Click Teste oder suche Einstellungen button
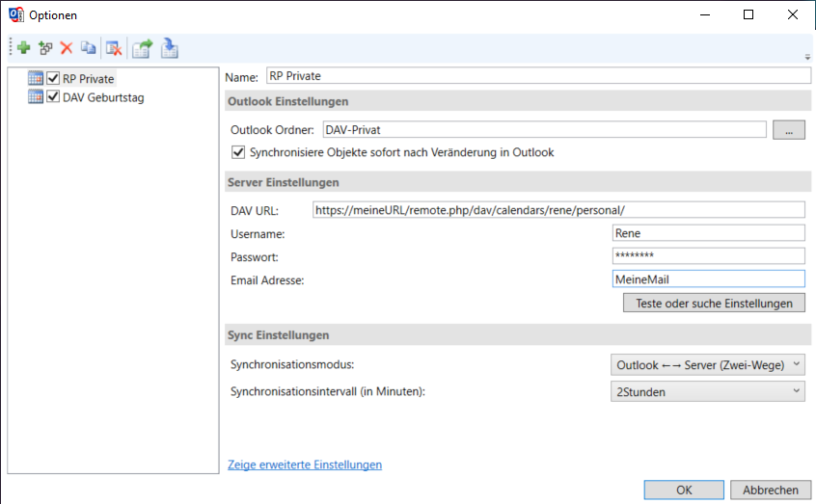This screenshot has height=504, width=816. (x=714, y=303)
